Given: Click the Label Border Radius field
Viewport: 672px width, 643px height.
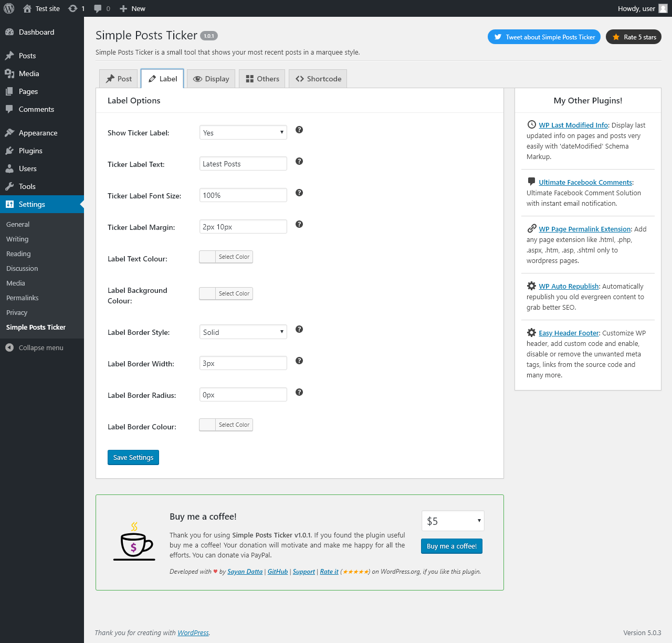Looking at the screenshot, I should tap(243, 395).
